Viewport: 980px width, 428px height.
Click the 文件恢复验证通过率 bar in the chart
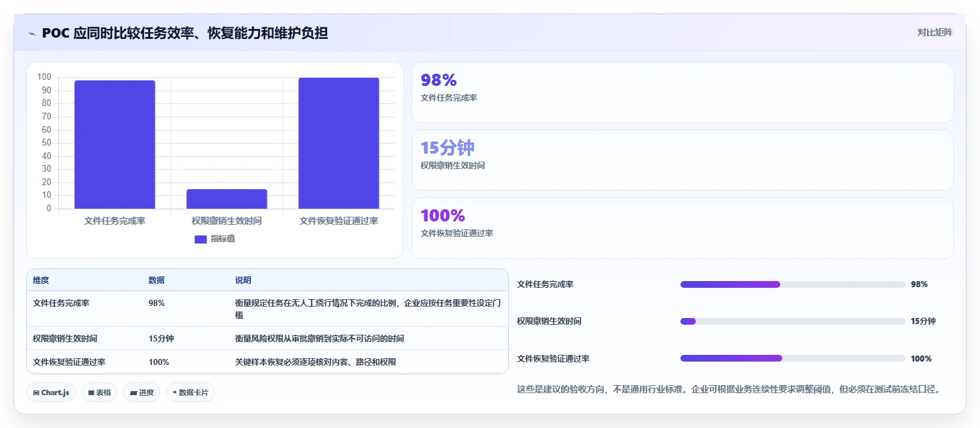pyautogui.click(x=339, y=143)
